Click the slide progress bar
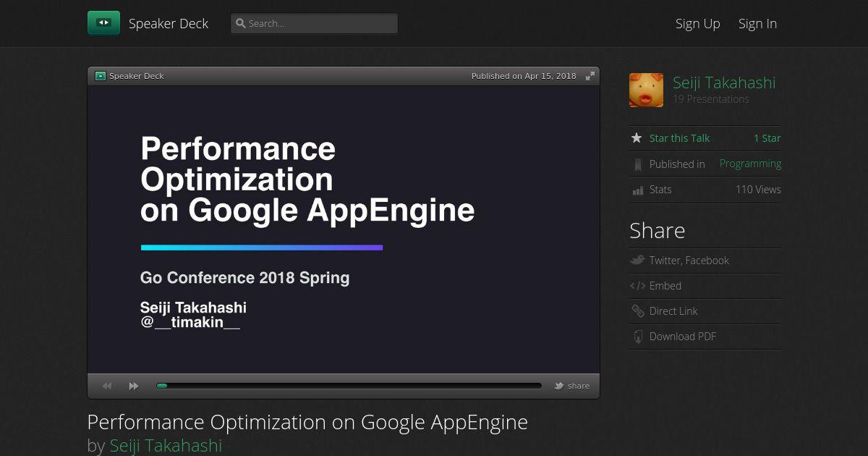 (x=349, y=386)
